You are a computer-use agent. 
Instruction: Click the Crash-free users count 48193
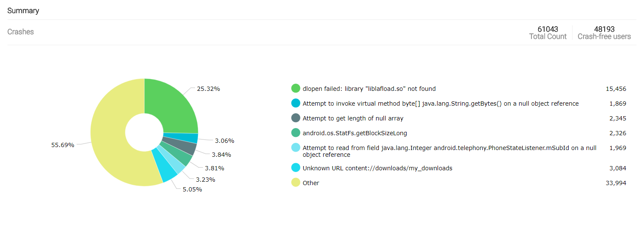[x=604, y=29]
